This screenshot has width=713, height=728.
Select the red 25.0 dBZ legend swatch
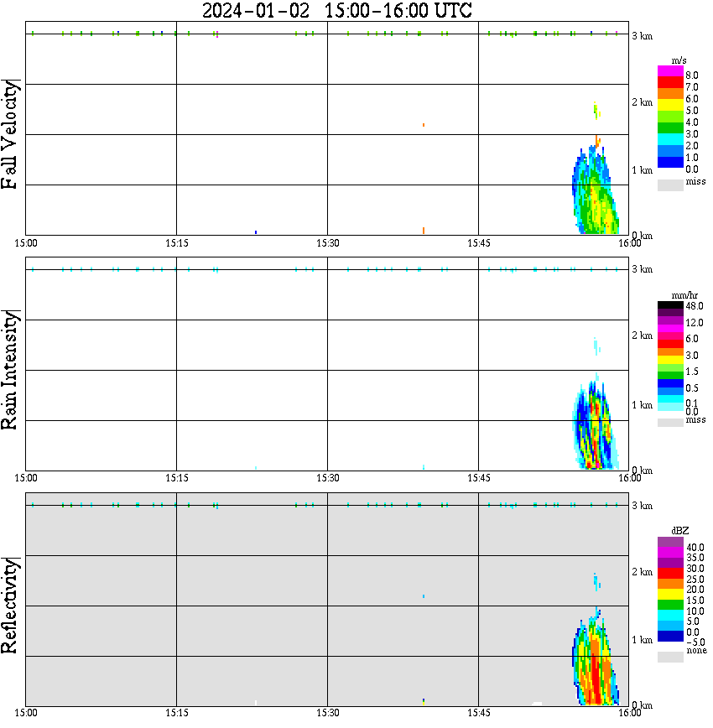[670, 574]
